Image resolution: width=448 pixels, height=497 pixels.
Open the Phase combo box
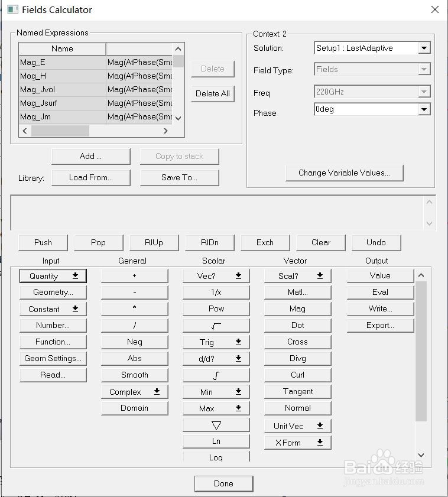[x=372, y=109]
